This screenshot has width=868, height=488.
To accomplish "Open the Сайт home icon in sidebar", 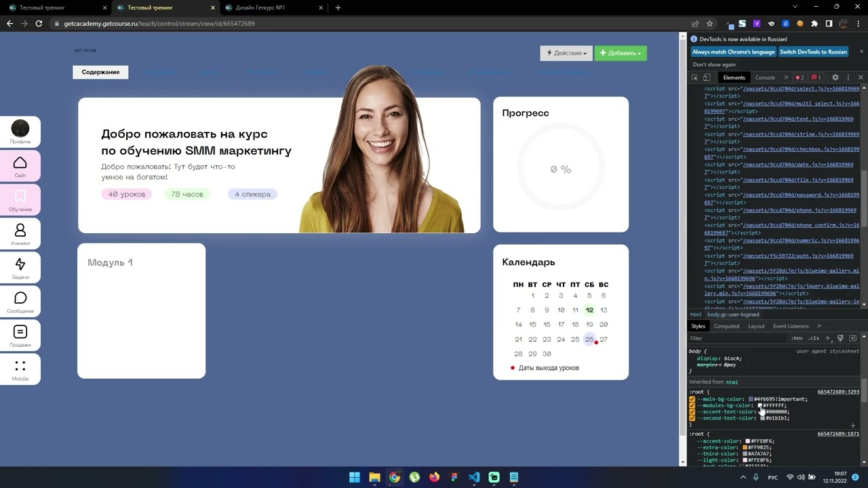I will (20, 163).
